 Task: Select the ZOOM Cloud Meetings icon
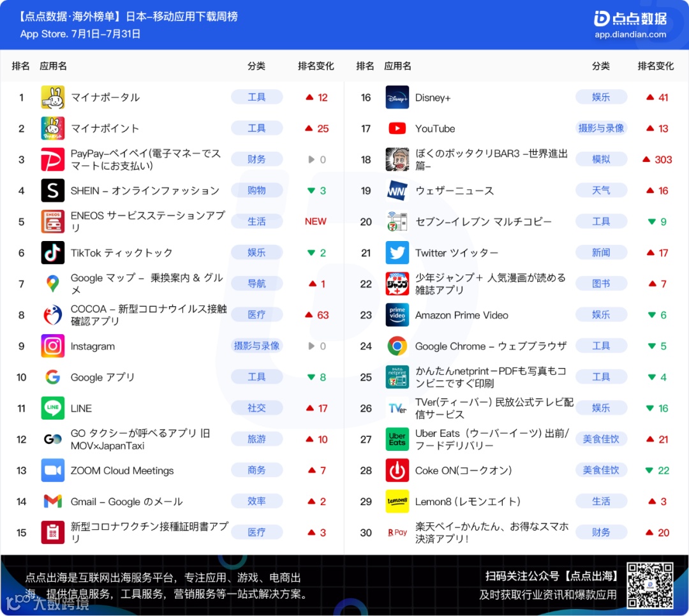53,471
